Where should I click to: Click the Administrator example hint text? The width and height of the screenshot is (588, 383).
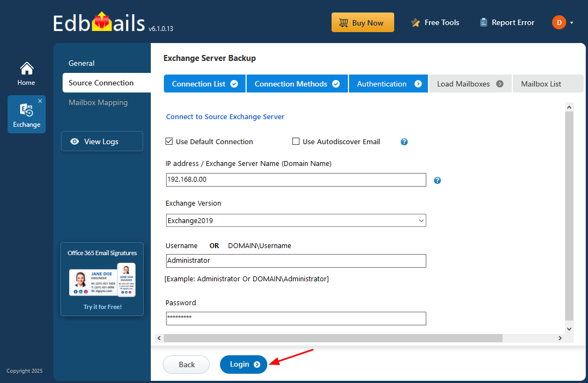pos(247,279)
